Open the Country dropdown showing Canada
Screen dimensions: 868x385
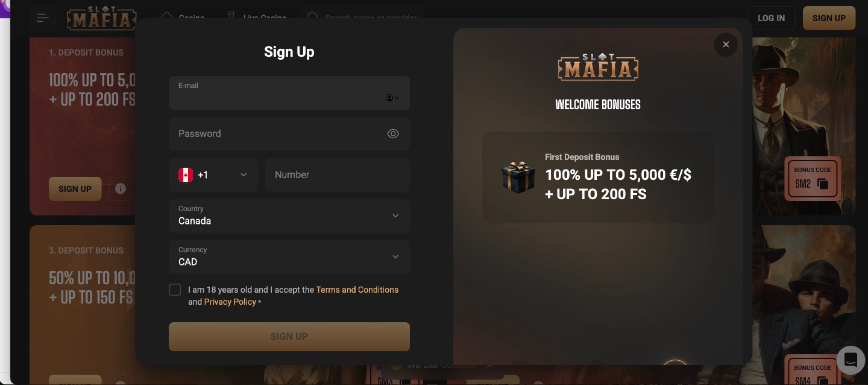pyautogui.click(x=289, y=216)
